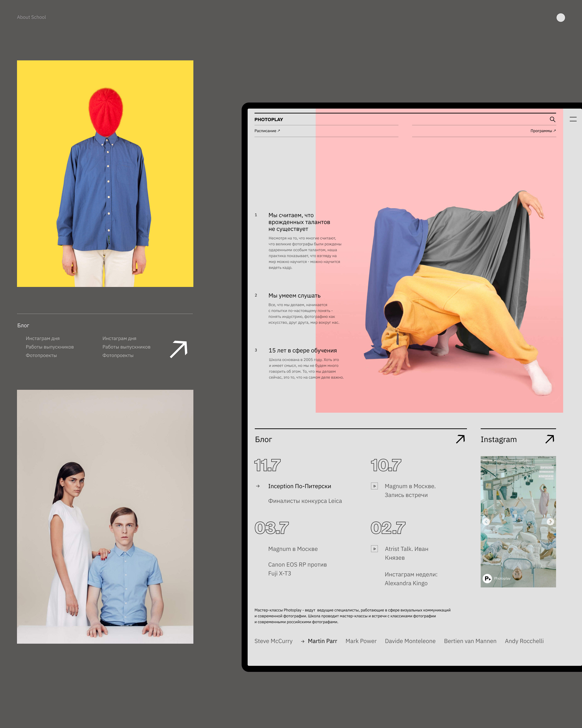
Task: Click the couple portrait photo
Action: coord(105,516)
